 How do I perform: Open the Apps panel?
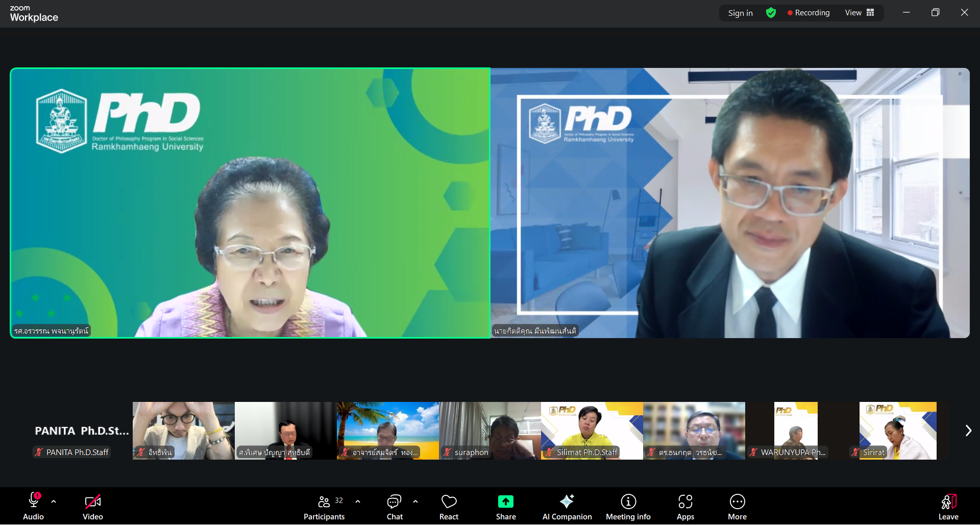tap(685, 507)
